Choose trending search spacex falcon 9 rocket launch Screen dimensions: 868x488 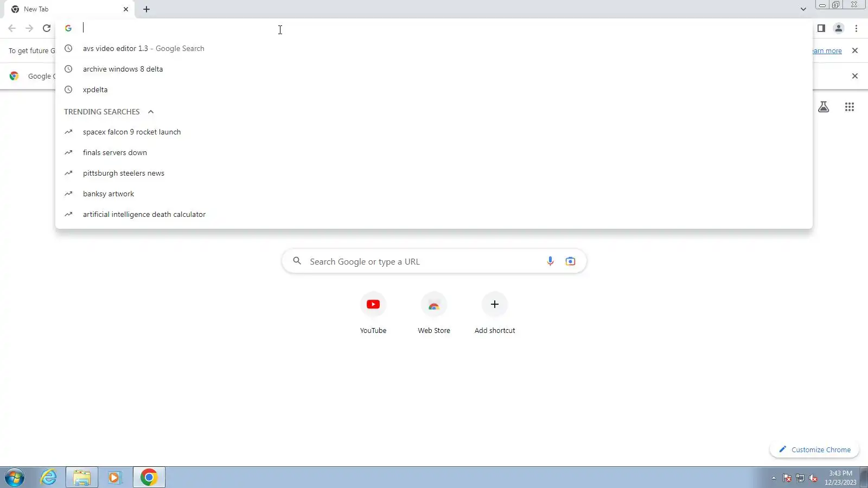[434, 132]
